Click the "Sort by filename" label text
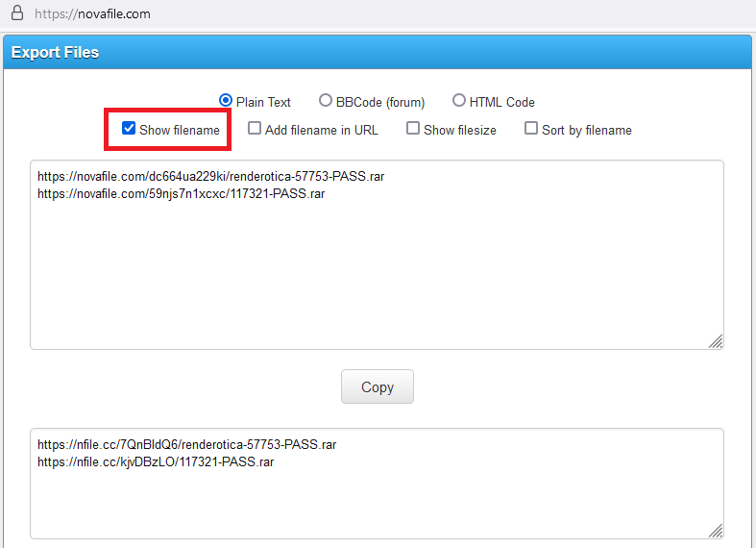Image resolution: width=756 pixels, height=548 pixels. (x=586, y=130)
